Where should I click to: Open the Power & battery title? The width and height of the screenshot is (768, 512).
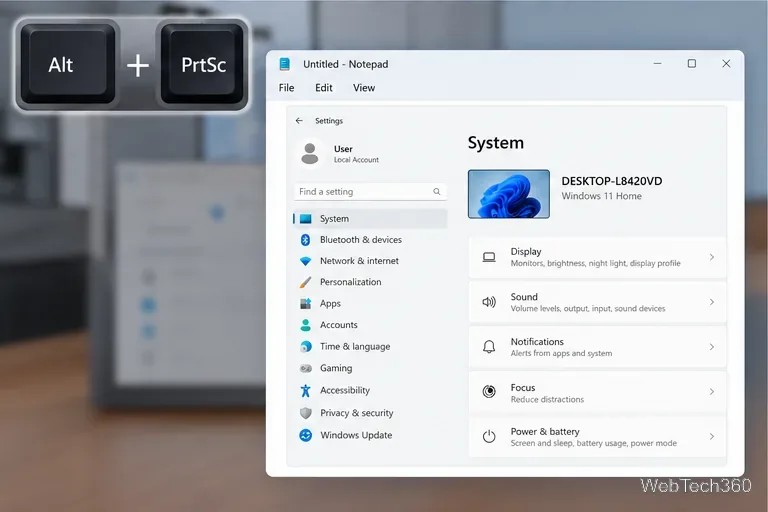[x=545, y=432]
